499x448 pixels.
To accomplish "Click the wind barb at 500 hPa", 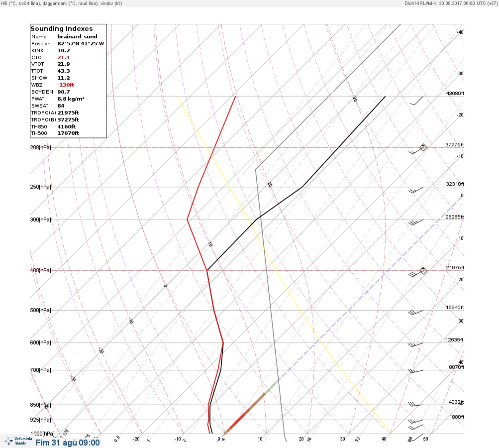I will pyautogui.click(x=415, y=313).
